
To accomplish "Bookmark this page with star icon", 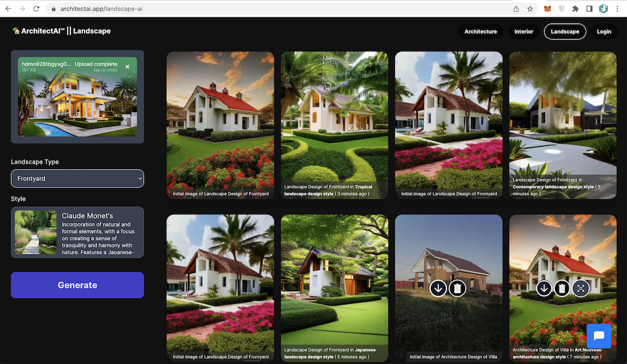I will (530, 9).
